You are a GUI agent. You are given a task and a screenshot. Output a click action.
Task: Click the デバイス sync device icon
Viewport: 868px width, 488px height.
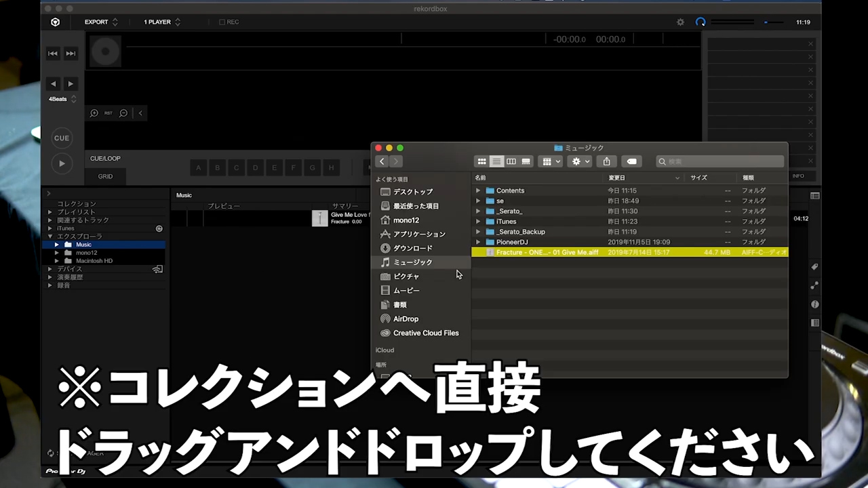click(158, 269)
